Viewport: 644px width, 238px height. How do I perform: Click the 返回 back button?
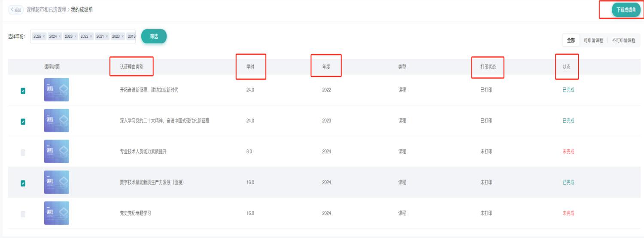click(15, 10)
